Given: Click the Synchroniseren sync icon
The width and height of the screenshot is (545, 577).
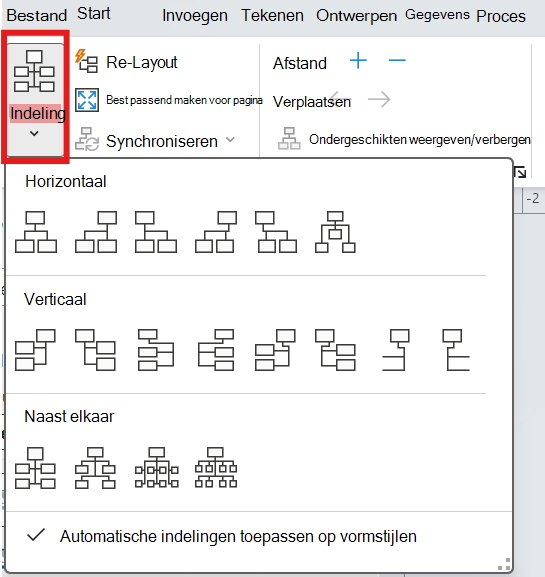Looking at the screenshot, I should pyautogui.click(x=87, y=140).
